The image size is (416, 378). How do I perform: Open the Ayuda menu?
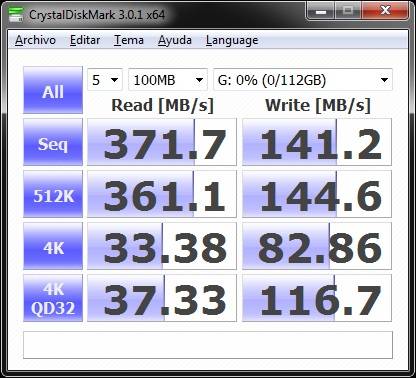point(175,40)
